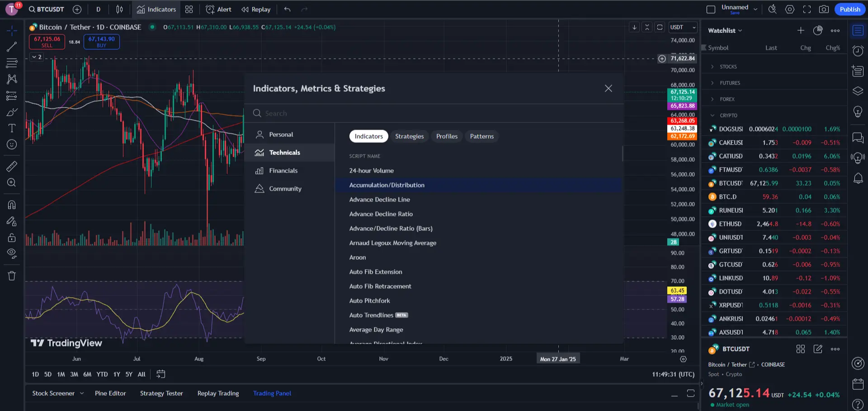Screen dimensions: 868x411
Task: Enter fullscreen chart mode
Action: click(x=807, y=9)
